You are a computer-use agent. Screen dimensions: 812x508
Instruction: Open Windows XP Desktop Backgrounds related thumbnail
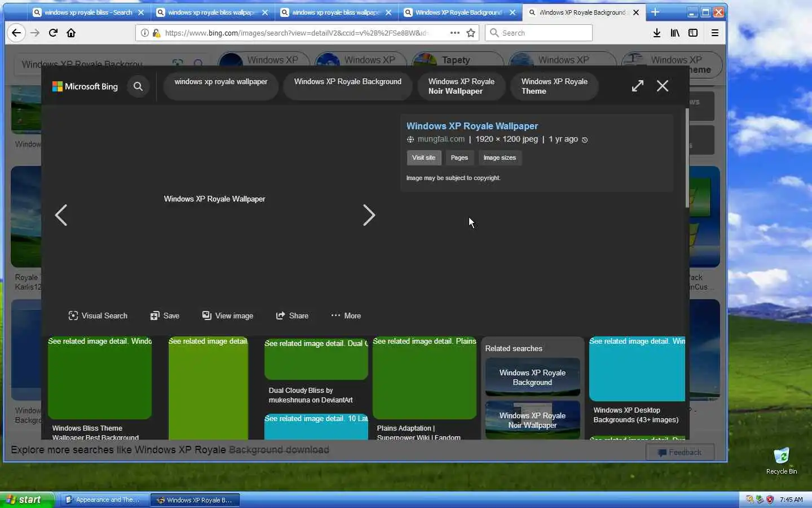(637, 369)
